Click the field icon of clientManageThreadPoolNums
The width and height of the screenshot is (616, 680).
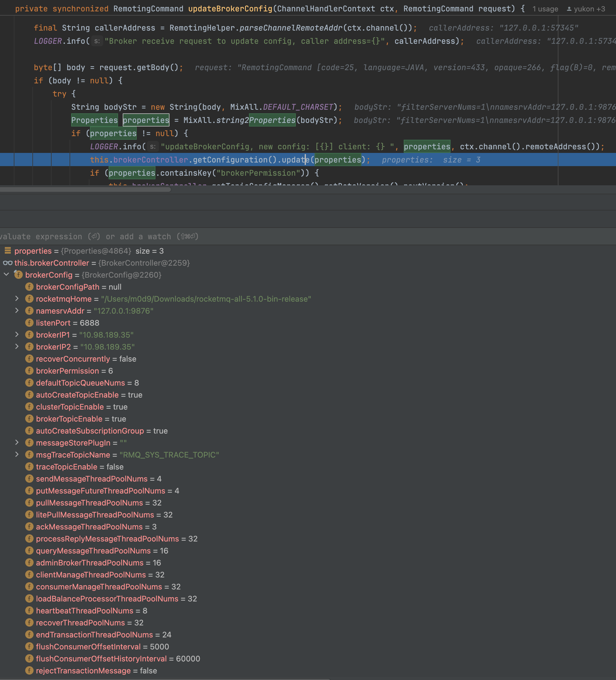tap(29, 574)
